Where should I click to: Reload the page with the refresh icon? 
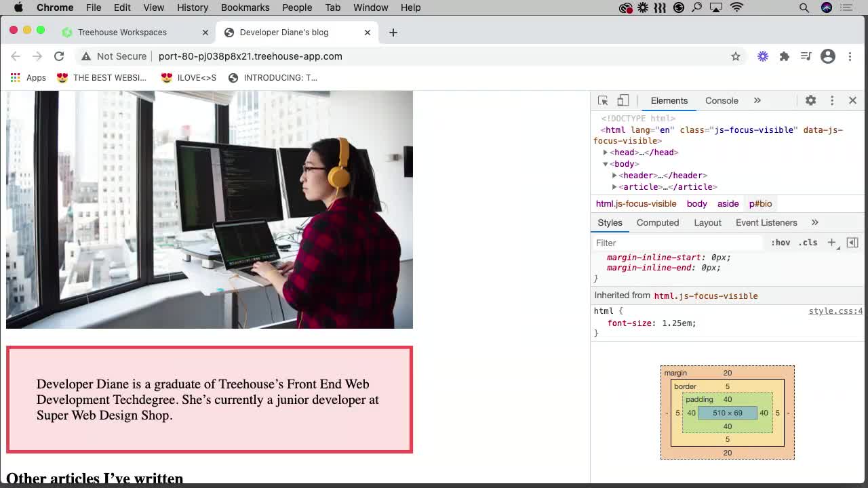pyautogui.click(x=59, y=56)
